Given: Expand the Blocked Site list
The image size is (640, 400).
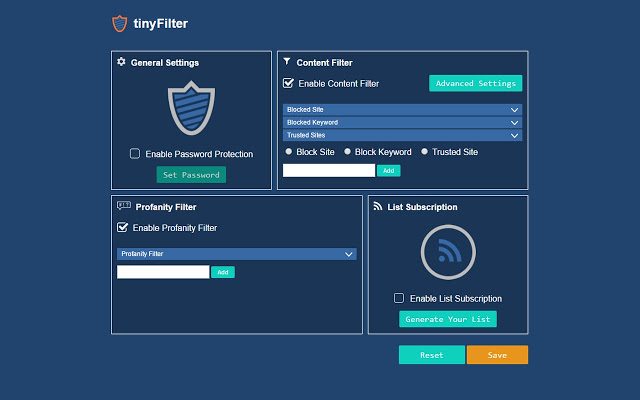Looking at the screenshot, I should 402,109.
